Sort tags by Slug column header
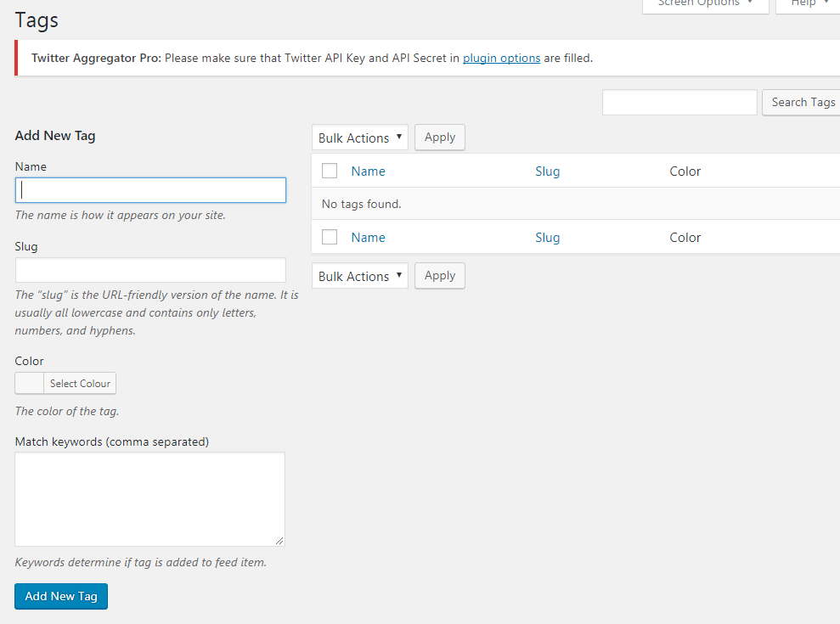Image resolution: width=840 pixels, height=624 pixels. click(x=547, y=171)
